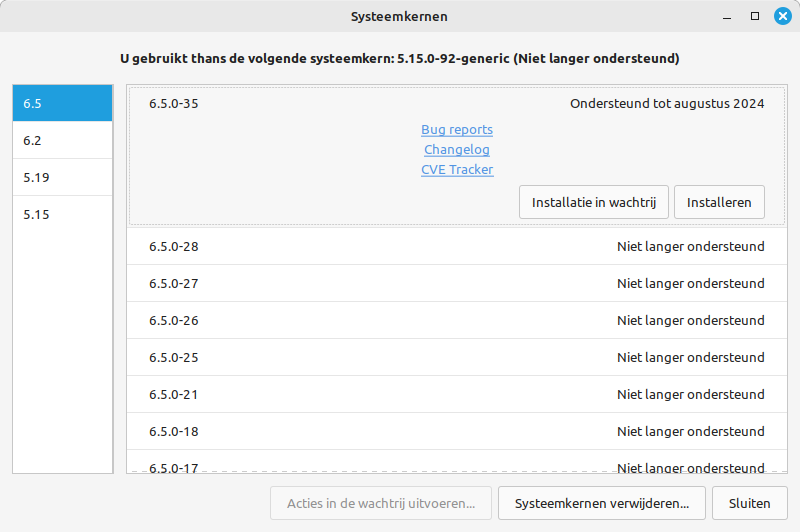Open the CVE Tracker link
800x532 pixels.
[x=457, y=170]
